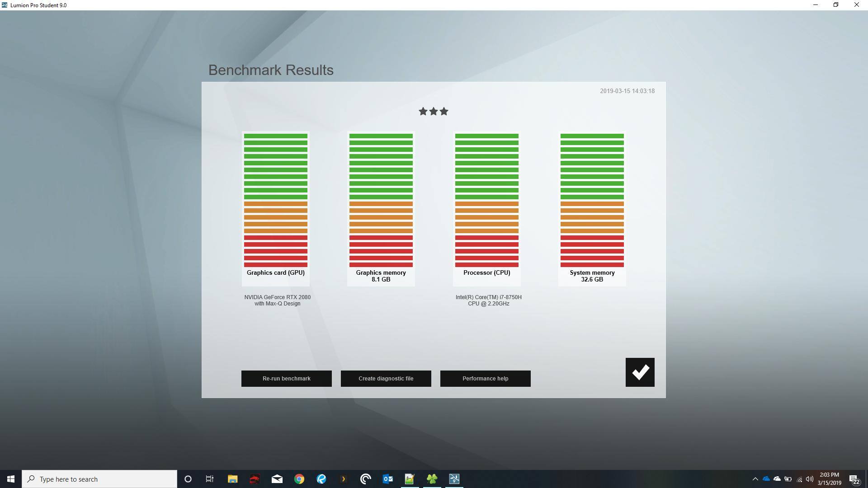
Task: Open Action Center notifications
Action: coord(854,479)
